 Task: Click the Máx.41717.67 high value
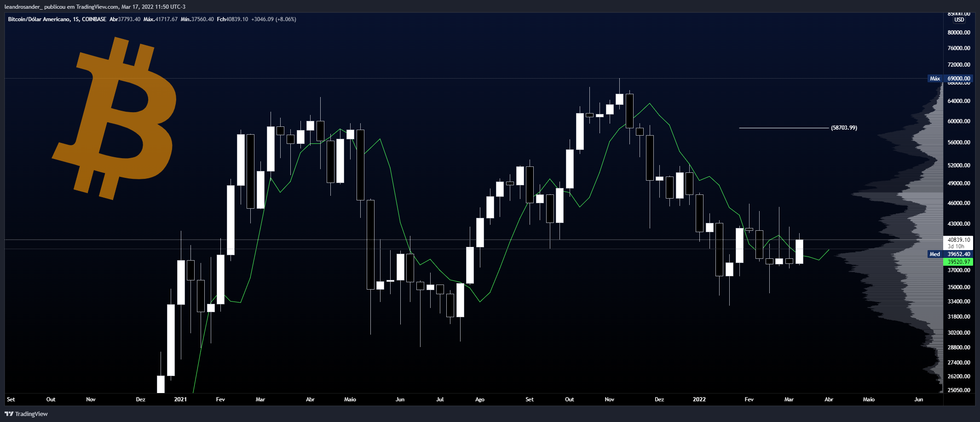[160, 19]
